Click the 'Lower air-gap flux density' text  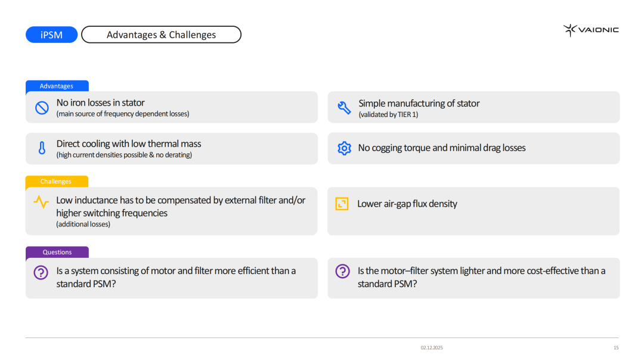407,204
